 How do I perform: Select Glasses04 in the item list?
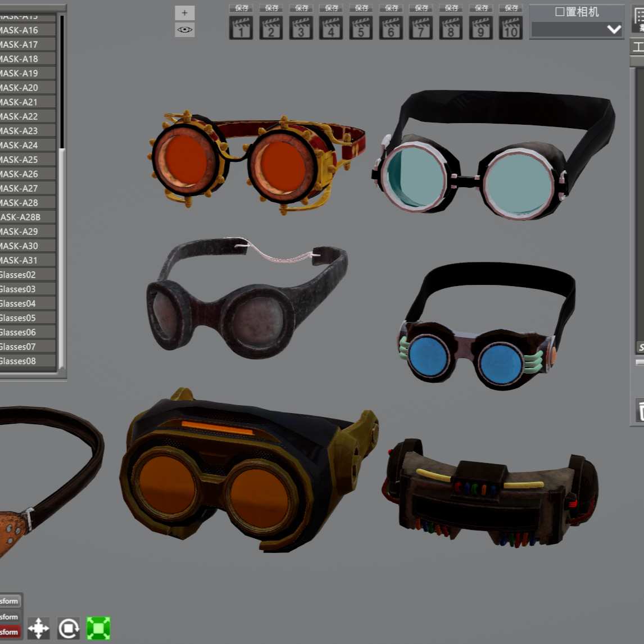pos(28,303)
